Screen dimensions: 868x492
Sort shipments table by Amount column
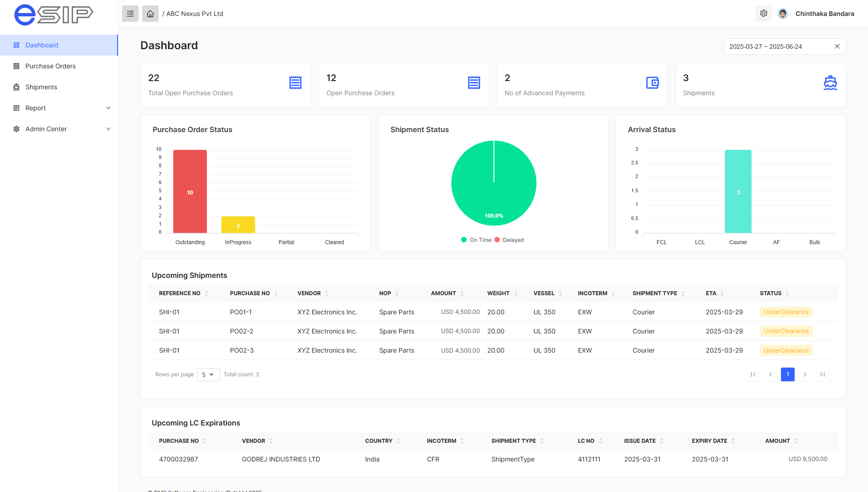pos(462,293)
